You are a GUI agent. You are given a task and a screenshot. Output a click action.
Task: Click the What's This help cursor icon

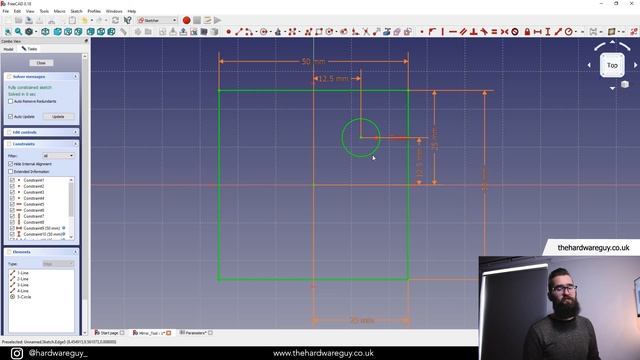pyautogui.click(x=128, y=20)
